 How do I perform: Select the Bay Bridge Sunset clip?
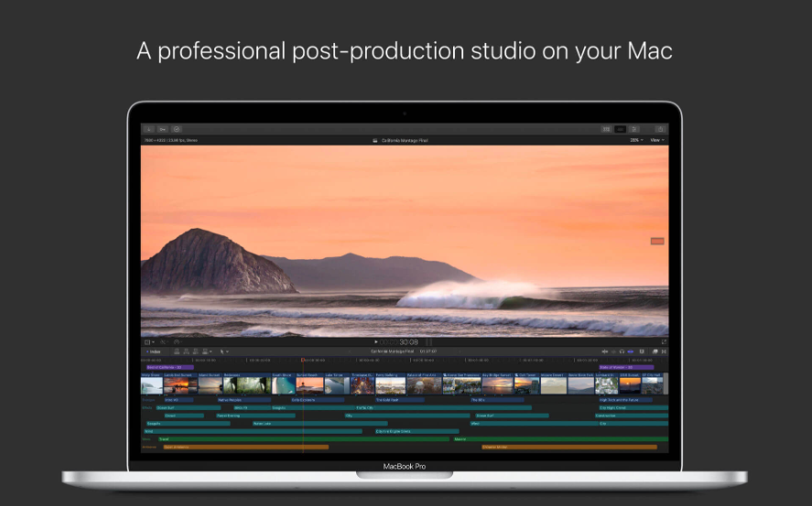coord(498,385)
